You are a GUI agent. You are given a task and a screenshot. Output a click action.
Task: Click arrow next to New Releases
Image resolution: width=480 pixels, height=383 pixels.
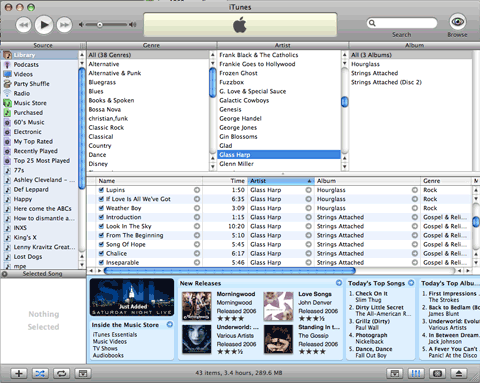[339, 283]
